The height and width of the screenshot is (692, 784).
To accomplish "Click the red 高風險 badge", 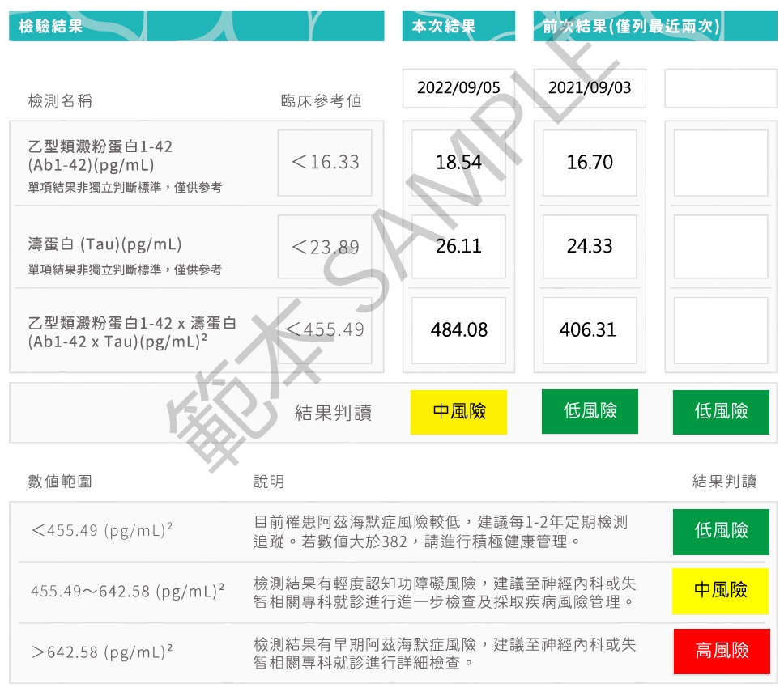I will 720,650.
